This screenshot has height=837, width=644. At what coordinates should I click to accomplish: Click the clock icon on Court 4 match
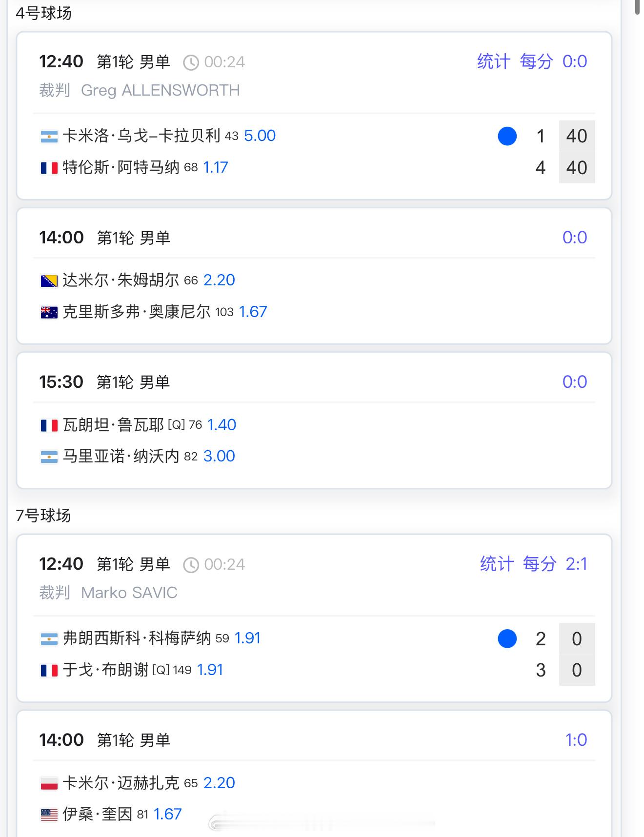point(191,62)
